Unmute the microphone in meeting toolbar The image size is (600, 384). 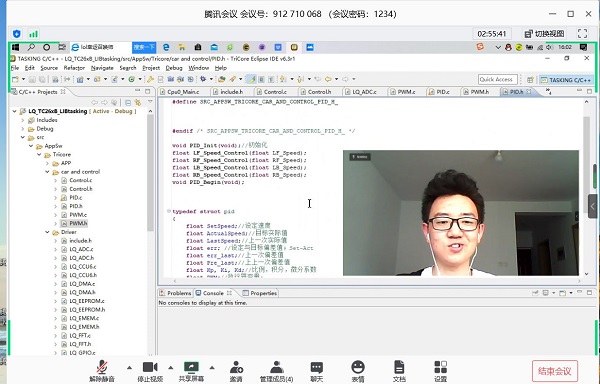click(102, 371)
